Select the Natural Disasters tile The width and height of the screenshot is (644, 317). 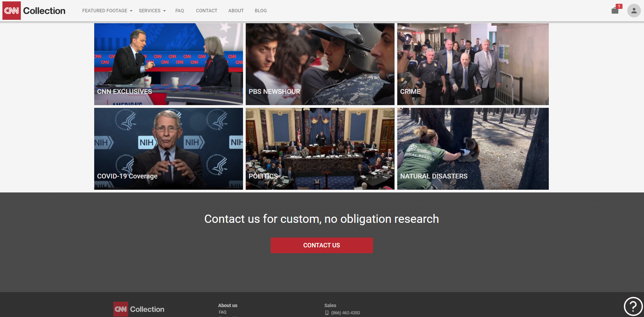pos(473,149)
